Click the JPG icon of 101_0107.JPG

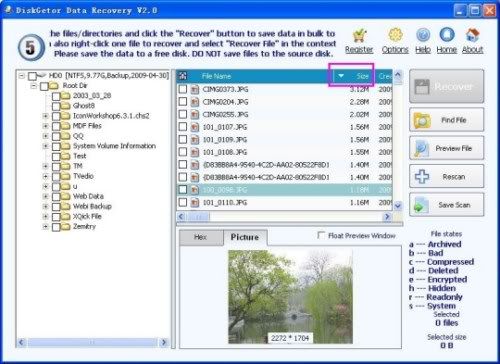click(x=195, y=127)
